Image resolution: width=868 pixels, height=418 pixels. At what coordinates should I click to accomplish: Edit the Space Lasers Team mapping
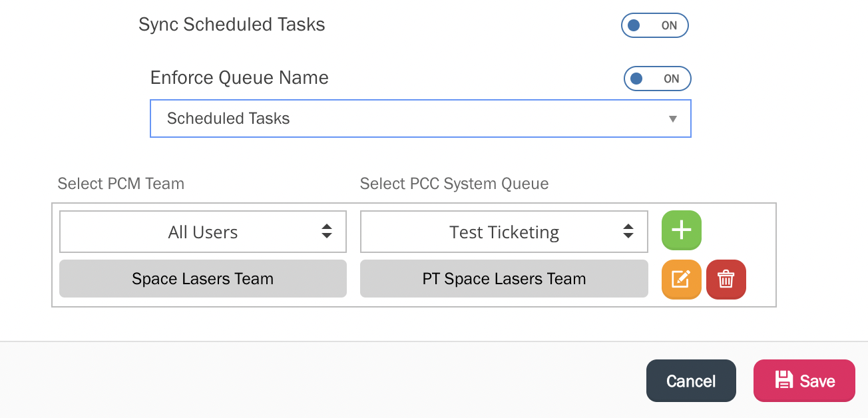[x=681, y=280]
